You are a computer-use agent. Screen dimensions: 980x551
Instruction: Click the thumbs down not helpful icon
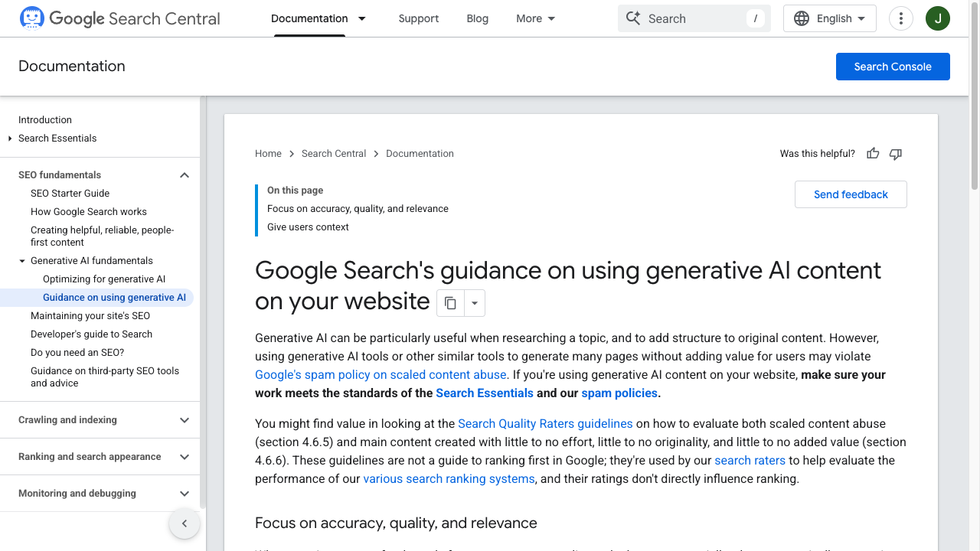click(896, 154)
